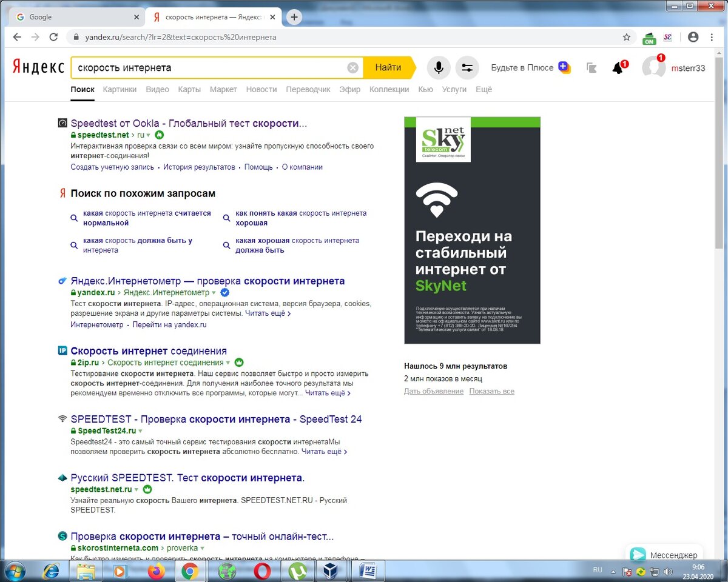Expand Читать ещё on SpeedTest24 snippet
Viewport: 728px width, 582px height.
[324, 452]
